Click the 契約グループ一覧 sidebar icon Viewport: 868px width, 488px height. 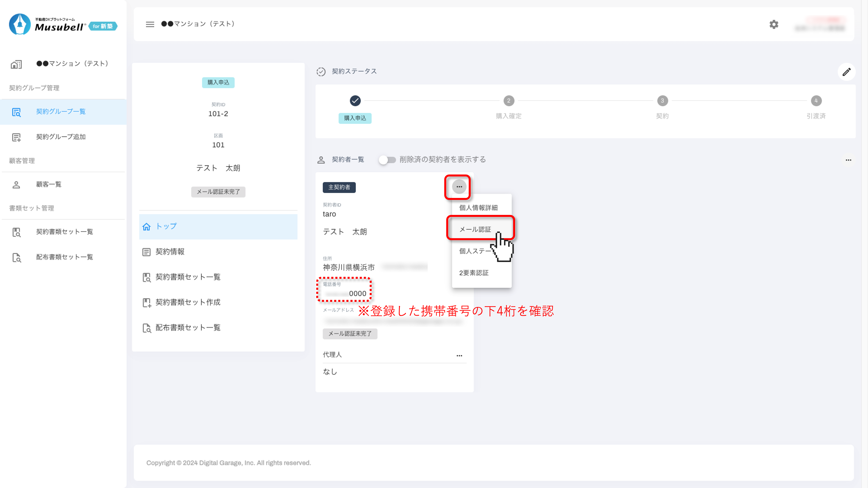(x=16, y=112)
